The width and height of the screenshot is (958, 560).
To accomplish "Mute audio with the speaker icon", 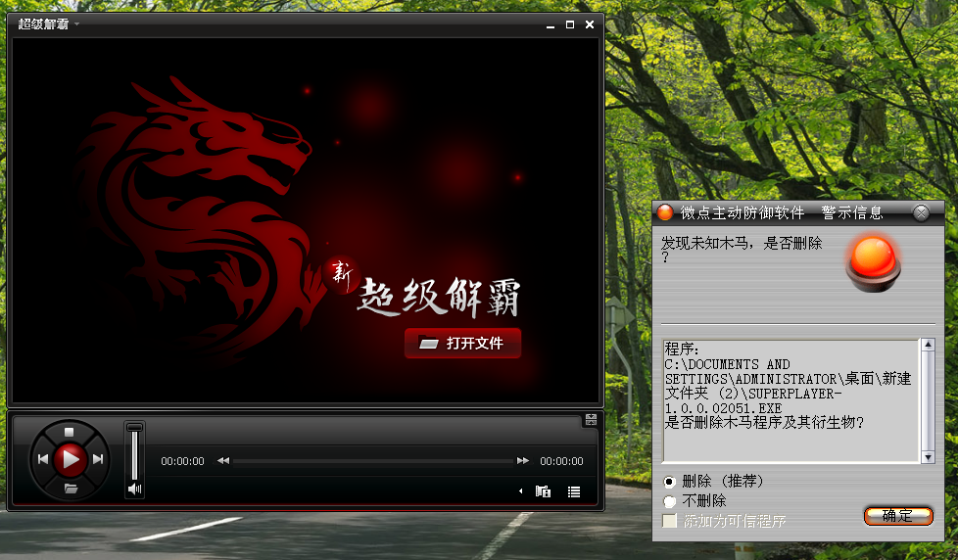I will [x=134, y=489].
